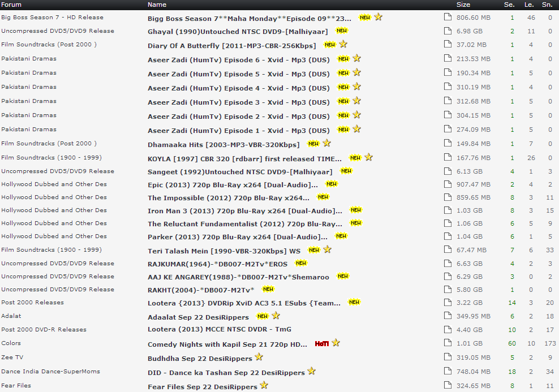Click the star beside Comedy Nights with Kapil

pyautogui.click(x=336, y=343)
